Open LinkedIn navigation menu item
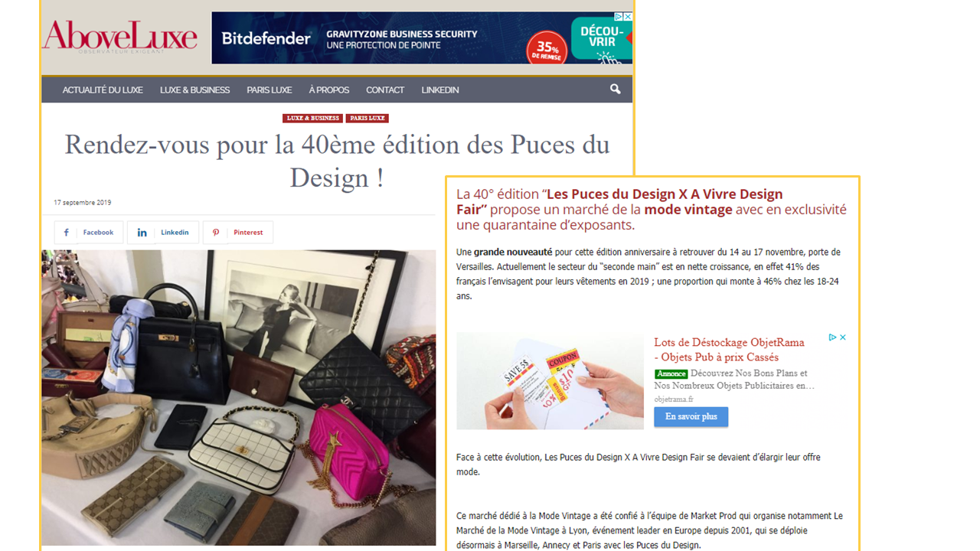The width and height of the screenshot is (980, 551). pos(440,90)
